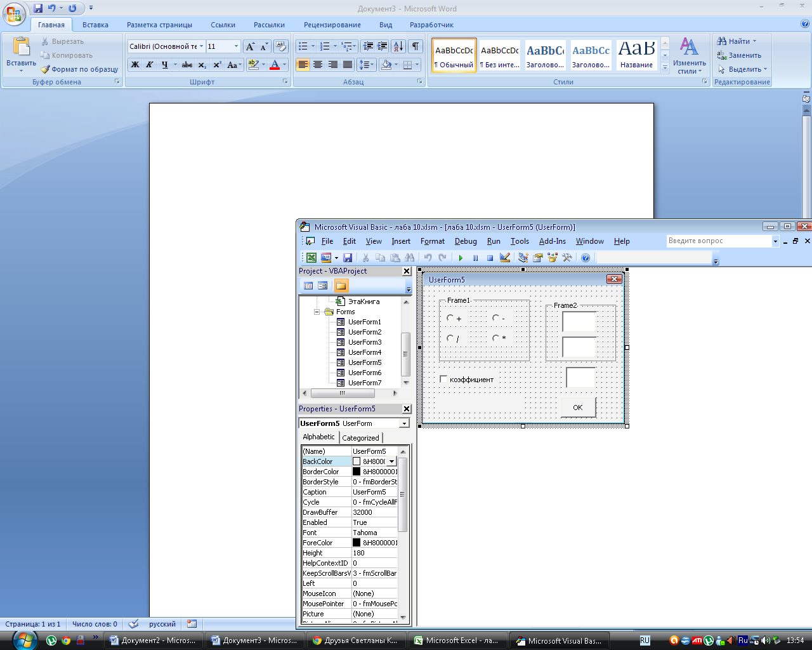
Task: Click the subscript icon in Word
Action: point(202,65)
